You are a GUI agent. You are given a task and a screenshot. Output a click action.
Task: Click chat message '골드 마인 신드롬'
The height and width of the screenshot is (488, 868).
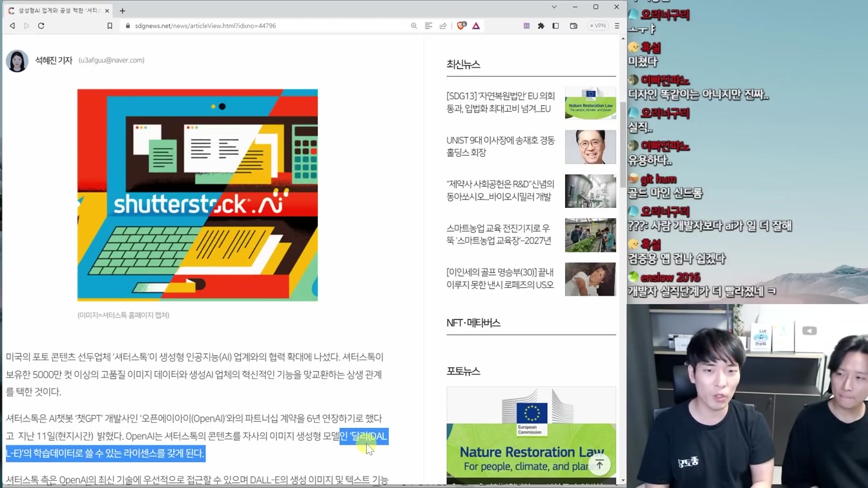[665, 193]
